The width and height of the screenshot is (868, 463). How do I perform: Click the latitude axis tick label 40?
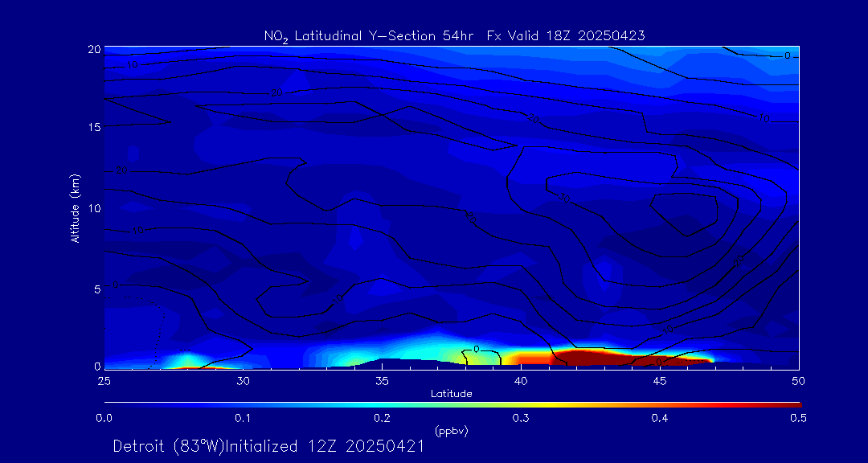click(x=520, y=381)
